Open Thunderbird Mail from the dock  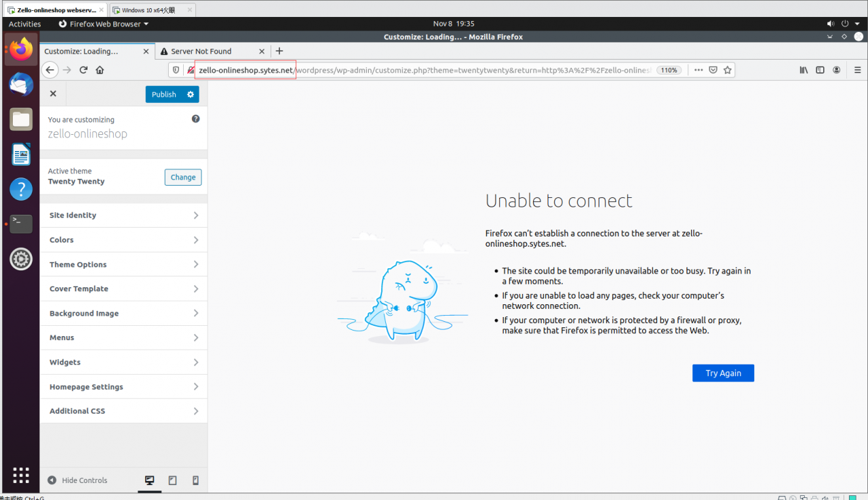[21, 85]
